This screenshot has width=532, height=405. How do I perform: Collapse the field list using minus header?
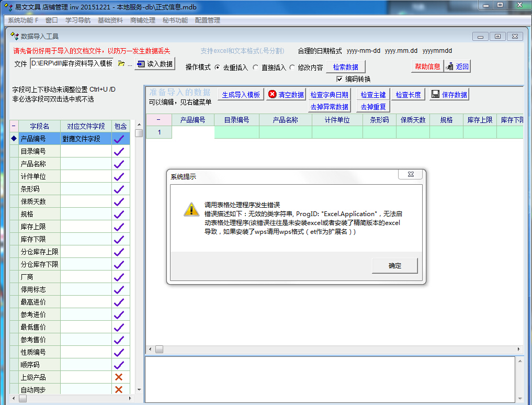pos(14,126)
